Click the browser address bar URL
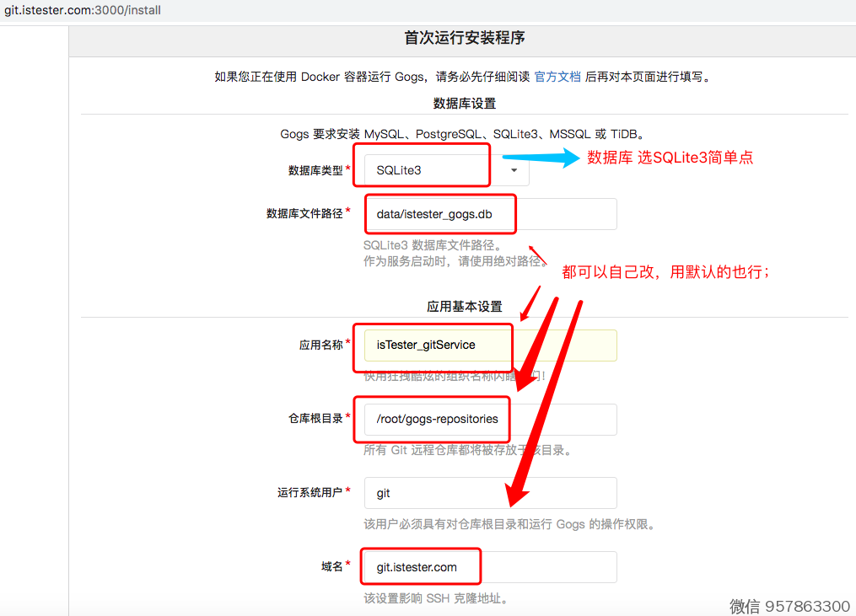This screenshot has height=616, width=856. (x=83, y=11)
